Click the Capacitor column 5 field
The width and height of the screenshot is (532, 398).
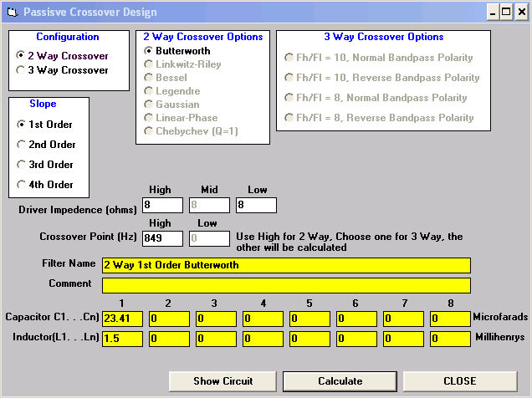(309, 319)
